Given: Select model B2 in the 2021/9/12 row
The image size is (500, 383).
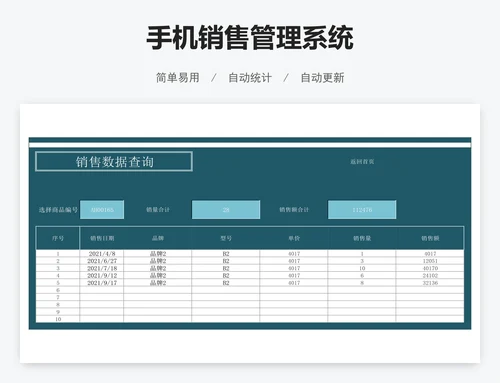Looking at the screenshot, I should tap(226, 276).
